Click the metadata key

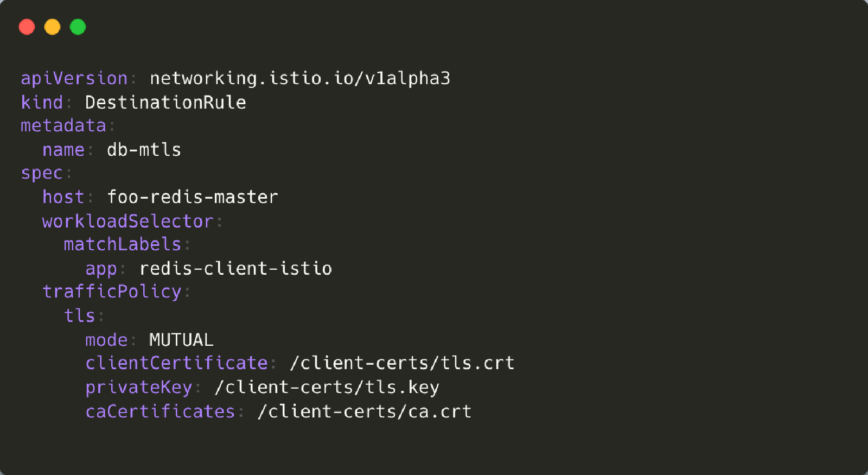coord(63,125)
